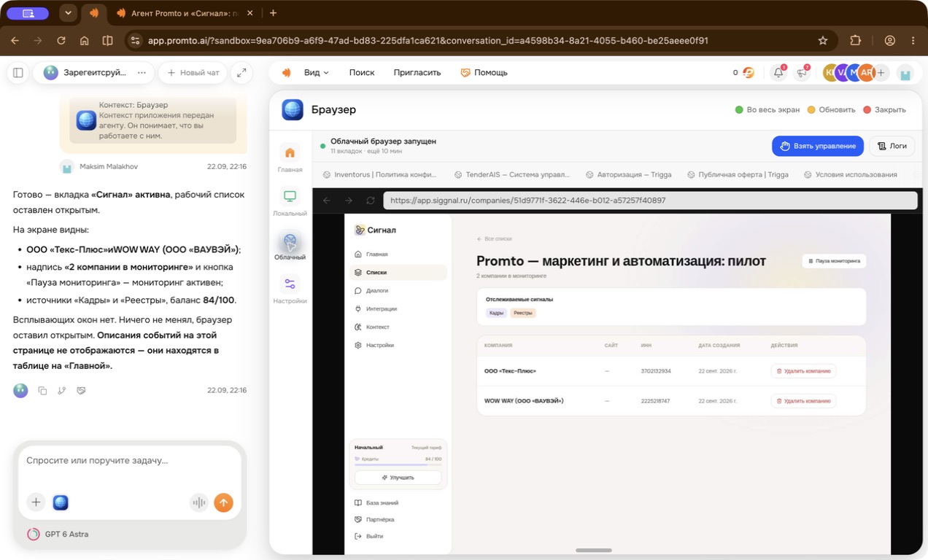
Task: Click the cloud browser horizontal scrollbar
Action: tap(593, 551)
